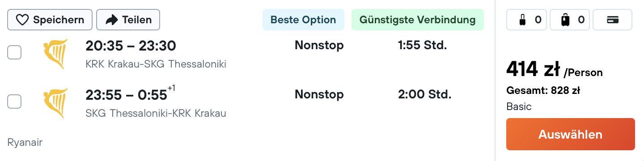Click the KRK Krakau-SKG Thessaloniki route text

tap(156, 64)
